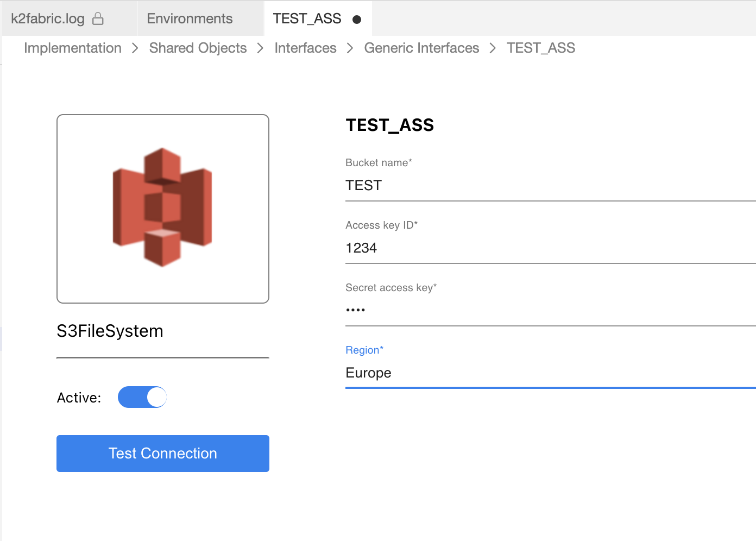Click the lock icon on k2fabric.log tab
The image size is (756, 541).
[98, 19]
